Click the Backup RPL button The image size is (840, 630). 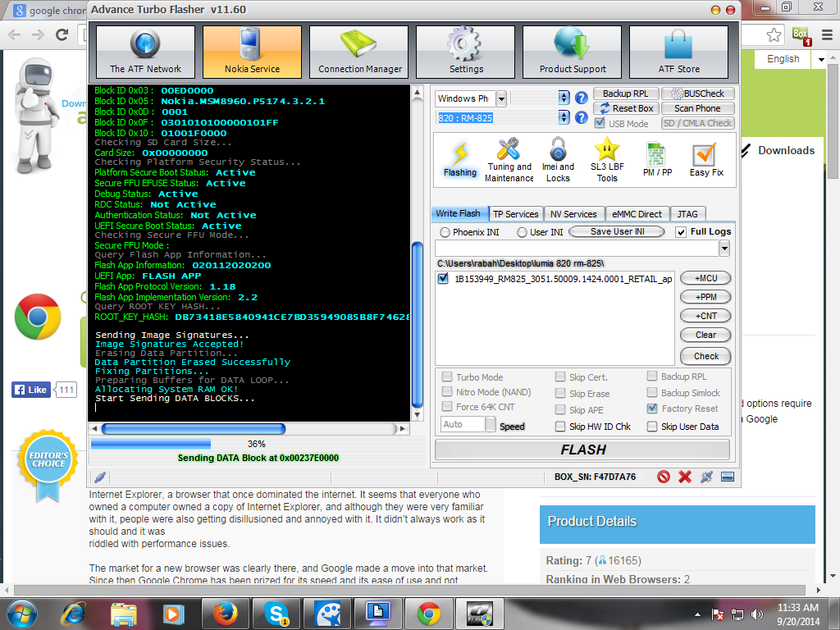click(625, 94)
